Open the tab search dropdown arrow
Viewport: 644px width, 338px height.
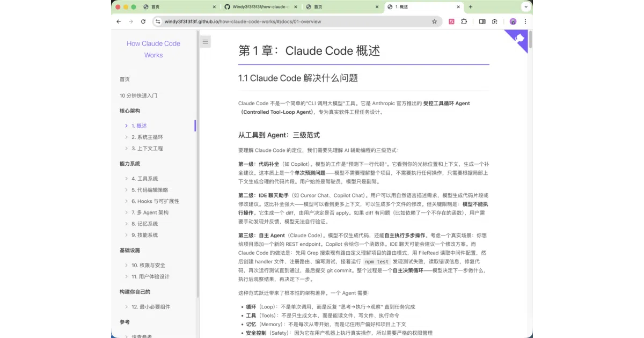click(526, 7)
